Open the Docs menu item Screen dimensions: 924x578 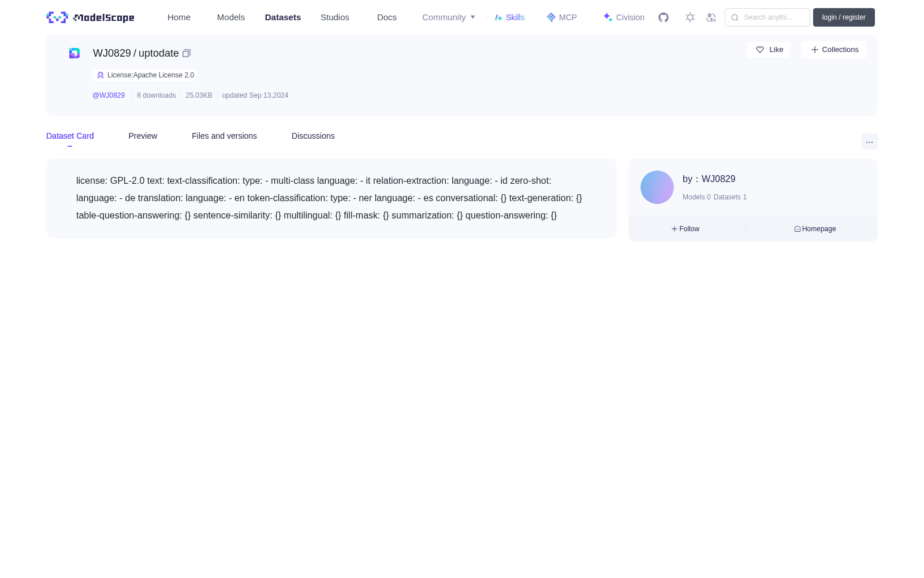tap(387, 17)
